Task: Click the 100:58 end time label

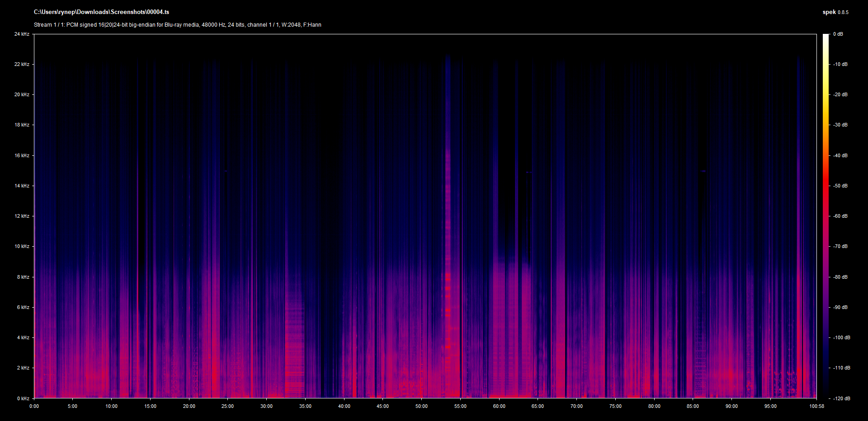Action: 816,406
